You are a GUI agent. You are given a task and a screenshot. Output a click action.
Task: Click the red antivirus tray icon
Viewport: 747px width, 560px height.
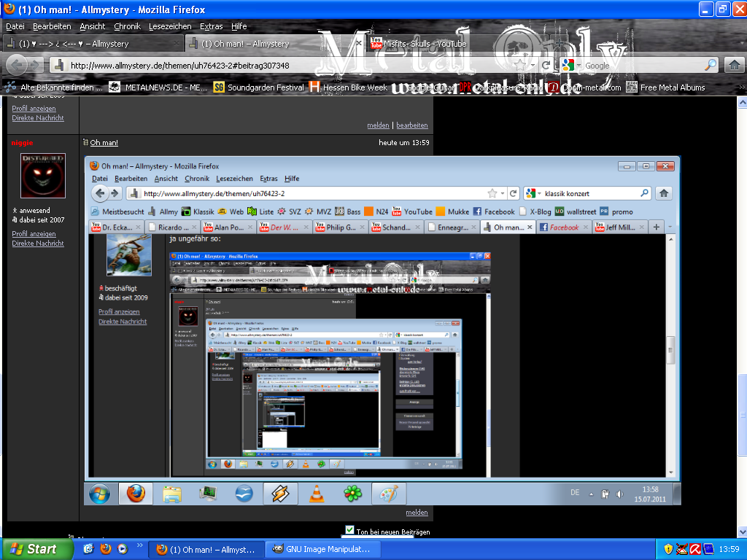pyautogui.click(x=695, y=549)
